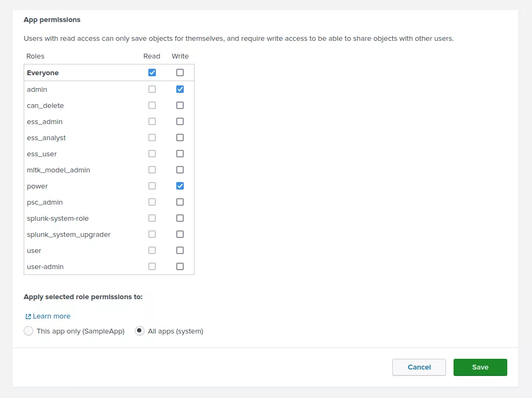Check Write for mltk_model_admin
Image resolution: width=532 pixels, height=398 pixels.
[x=180, y=170]
